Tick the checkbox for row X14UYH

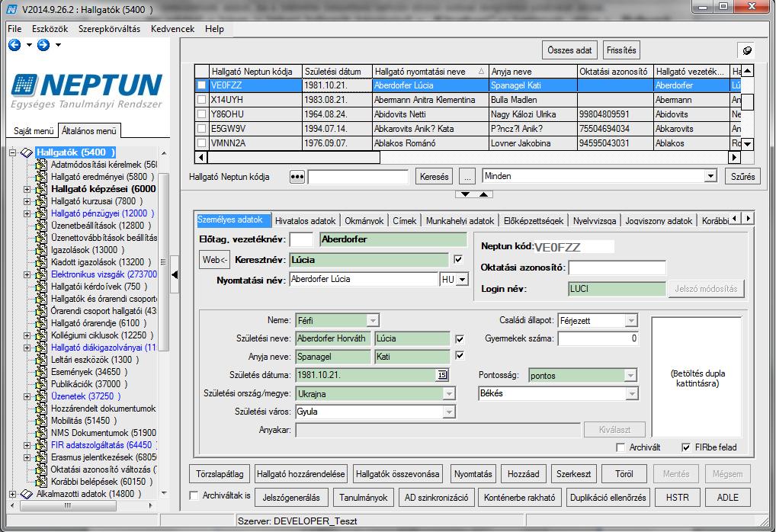coord(201,100)
